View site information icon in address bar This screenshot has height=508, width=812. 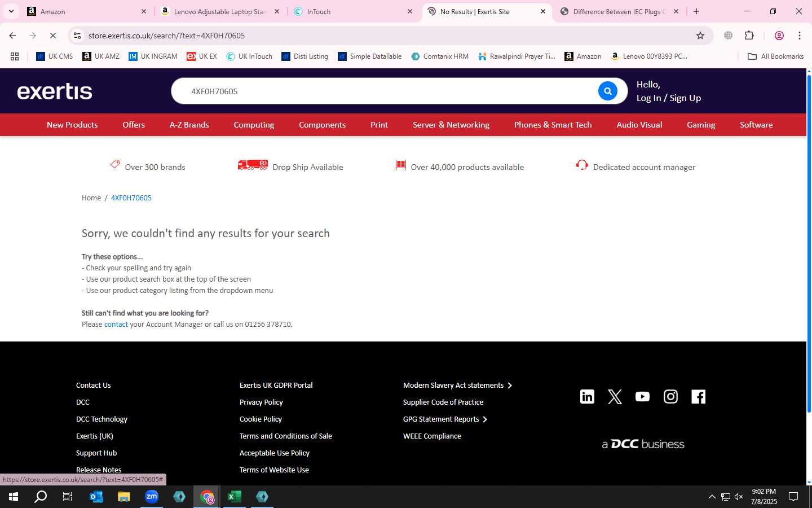tap(77, 36)
